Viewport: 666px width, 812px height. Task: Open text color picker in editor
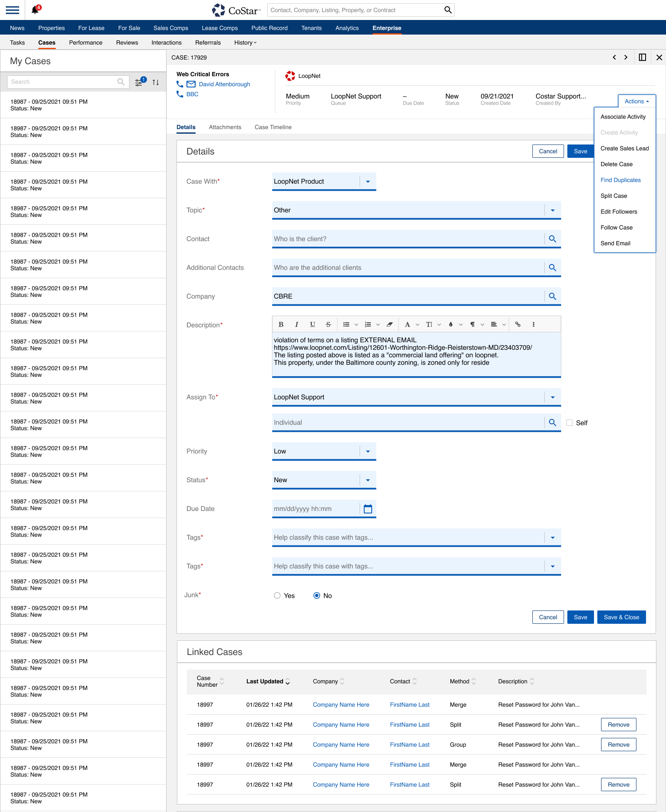click(x=408, y=324)
